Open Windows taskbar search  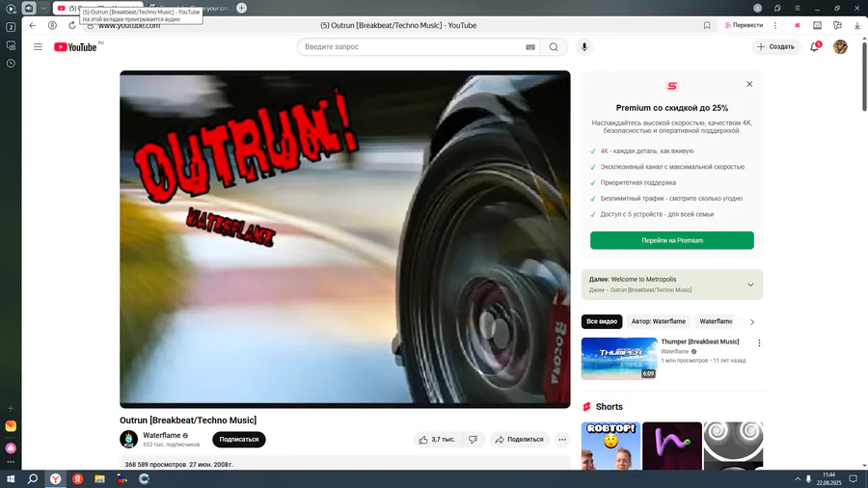(x=33, y=479)
